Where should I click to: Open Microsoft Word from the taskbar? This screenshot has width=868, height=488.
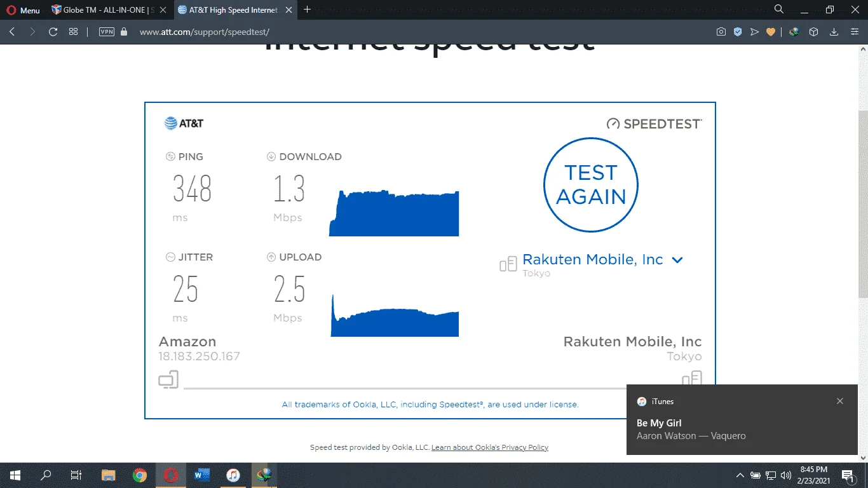[x=202, y=475]
